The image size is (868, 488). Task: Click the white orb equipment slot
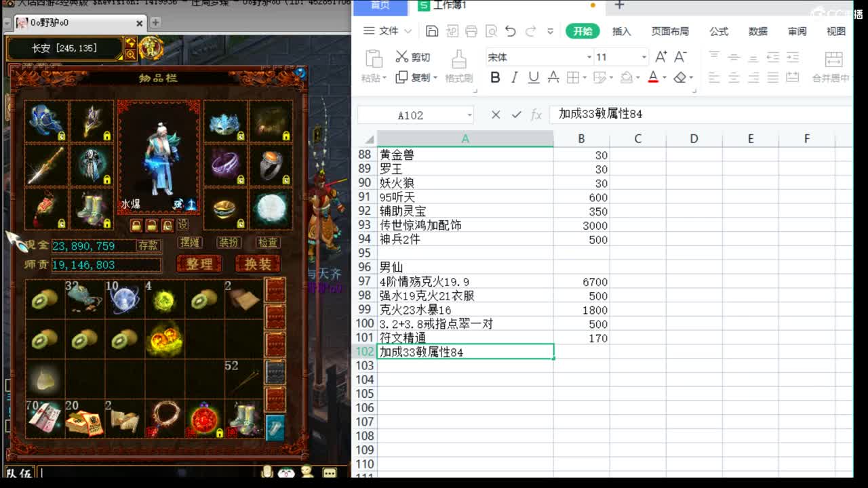click(271, 209)
